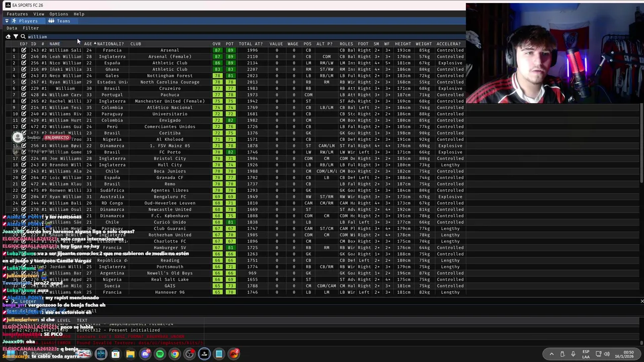Select the 'Nottingham Forest' club cell
Screen dimensions: 644x362
[x=170, y=76]
